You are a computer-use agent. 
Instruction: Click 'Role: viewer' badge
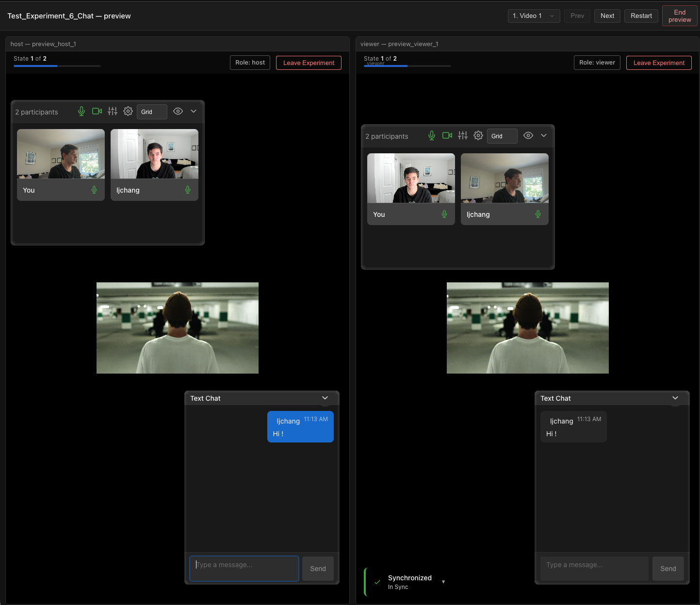(597, 63)
